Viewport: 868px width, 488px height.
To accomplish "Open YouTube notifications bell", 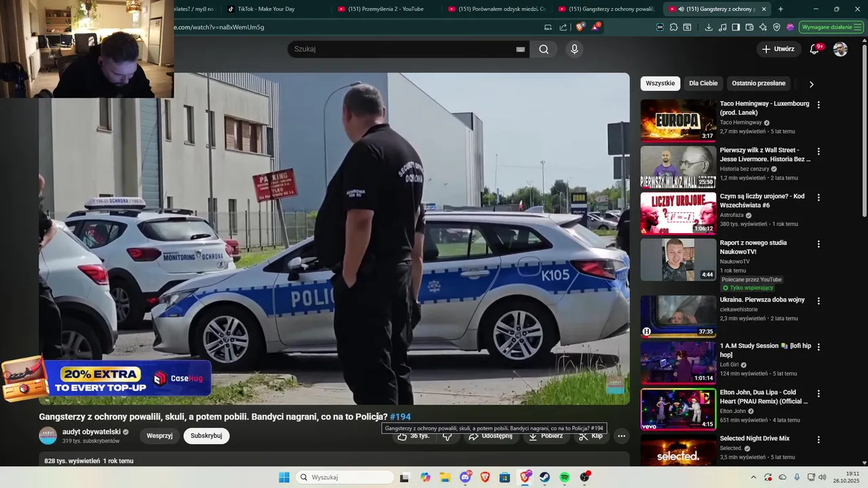I will pyautogui.click(x=814, y=49).
